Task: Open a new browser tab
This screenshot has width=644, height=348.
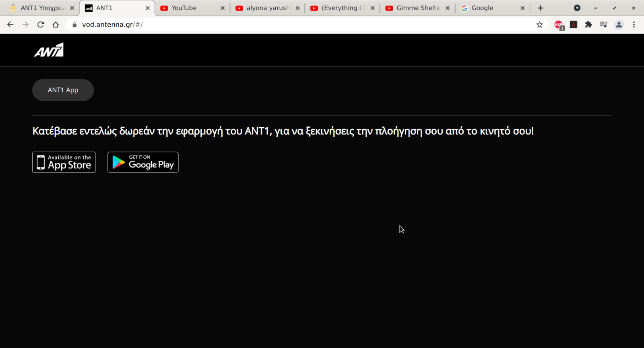Action: pos(541,8)
